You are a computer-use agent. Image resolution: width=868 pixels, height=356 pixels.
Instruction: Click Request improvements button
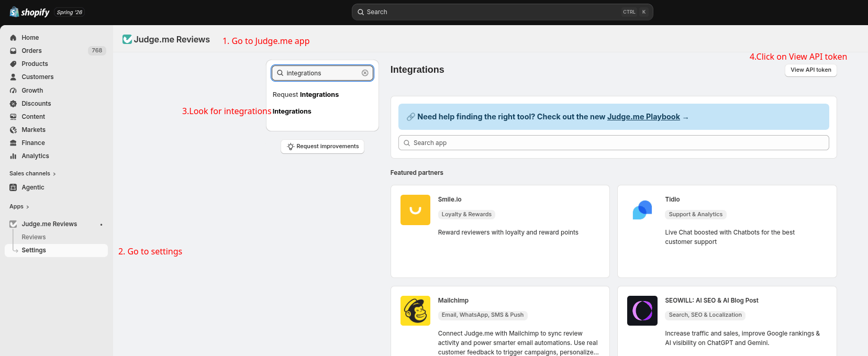click(x=322, y=147)
